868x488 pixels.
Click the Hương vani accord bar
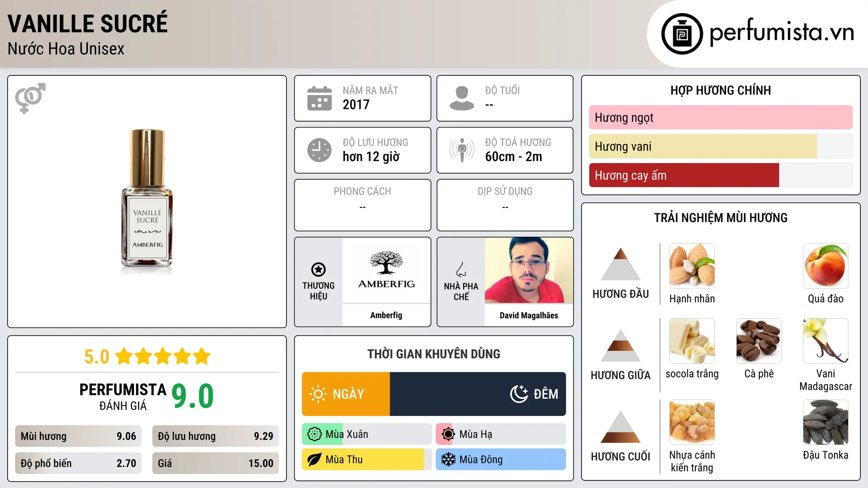[x=721, y=147]
